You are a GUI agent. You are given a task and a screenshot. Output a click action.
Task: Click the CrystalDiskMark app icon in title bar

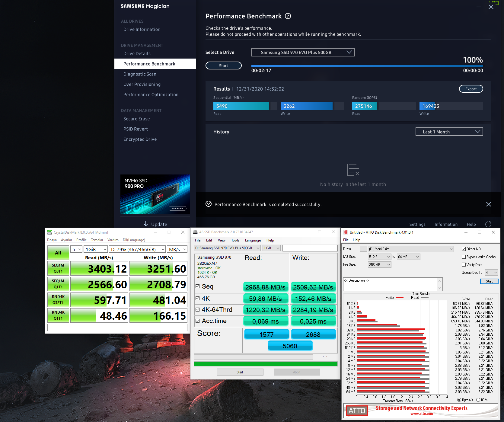50,232
